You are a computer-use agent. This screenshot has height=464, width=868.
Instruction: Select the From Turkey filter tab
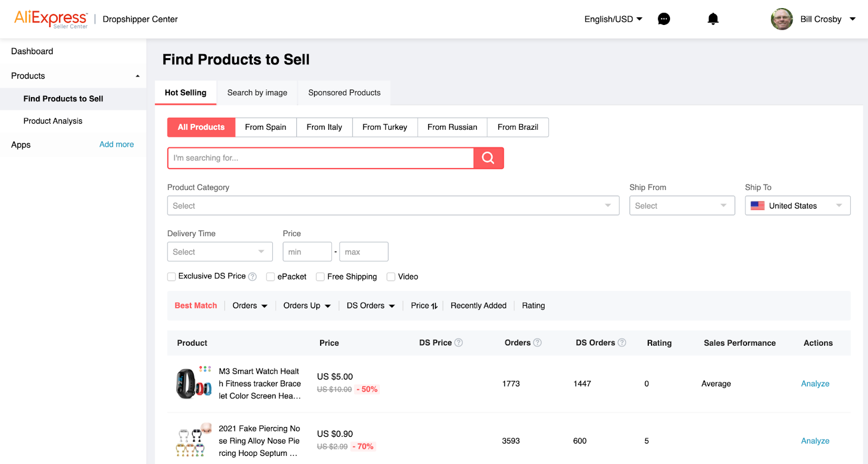(x=385, y=127)
